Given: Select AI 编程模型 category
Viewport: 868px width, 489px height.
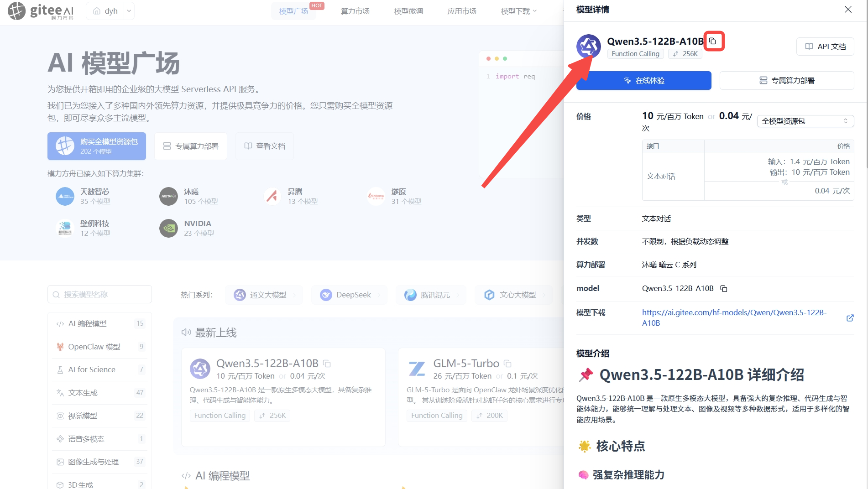Looking at the screenshot, I should tap(99, 323).
